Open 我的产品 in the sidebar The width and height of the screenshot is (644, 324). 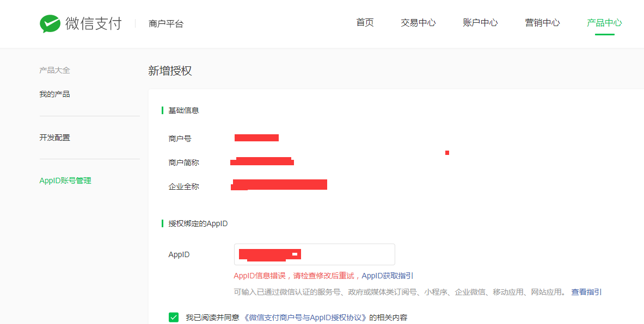point(54,95)
